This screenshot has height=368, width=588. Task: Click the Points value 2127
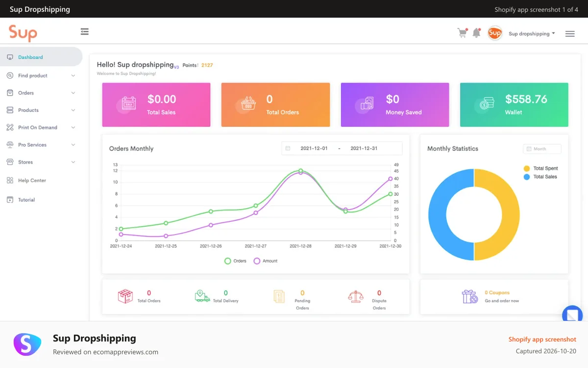[x=207, y=65]
